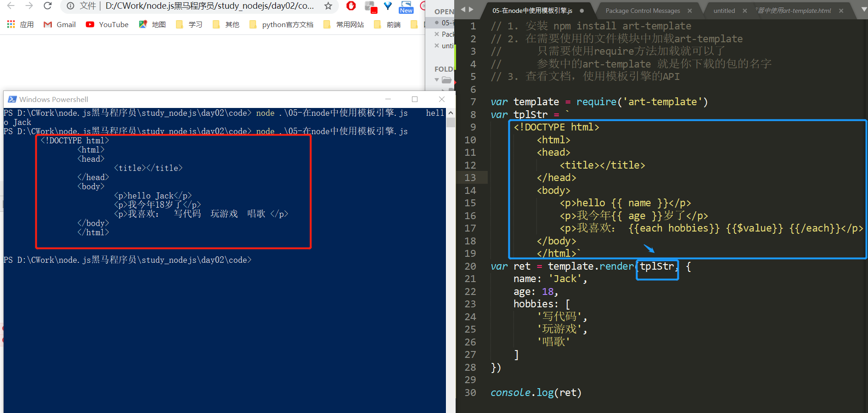Minimize the Windows Powershell window
The width and height of the screenshot is (868, 413).
coord(388,99)
